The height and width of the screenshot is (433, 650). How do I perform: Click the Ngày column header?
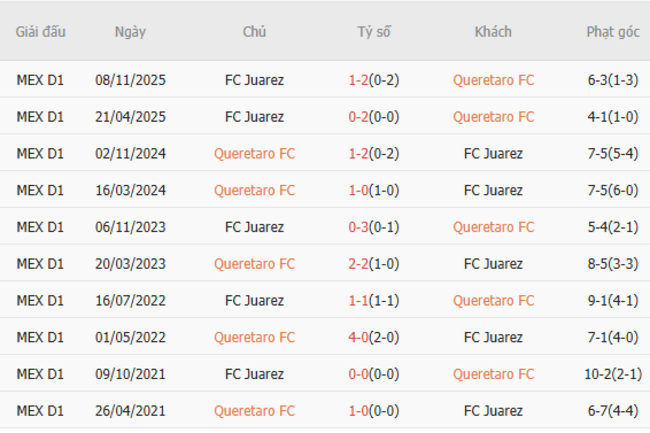pyautogui.click(x=130, y=32)
